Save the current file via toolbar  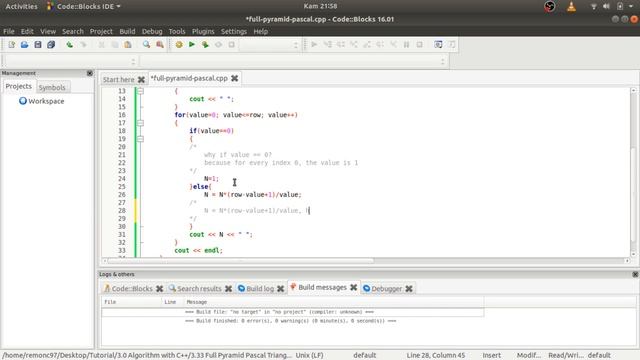click(38, 44)
